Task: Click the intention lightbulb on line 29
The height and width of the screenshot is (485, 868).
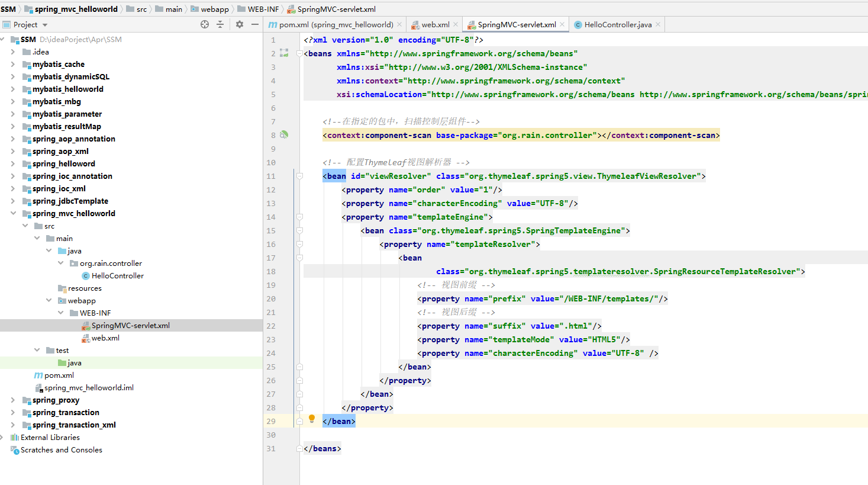Action: tap(312, 419)
